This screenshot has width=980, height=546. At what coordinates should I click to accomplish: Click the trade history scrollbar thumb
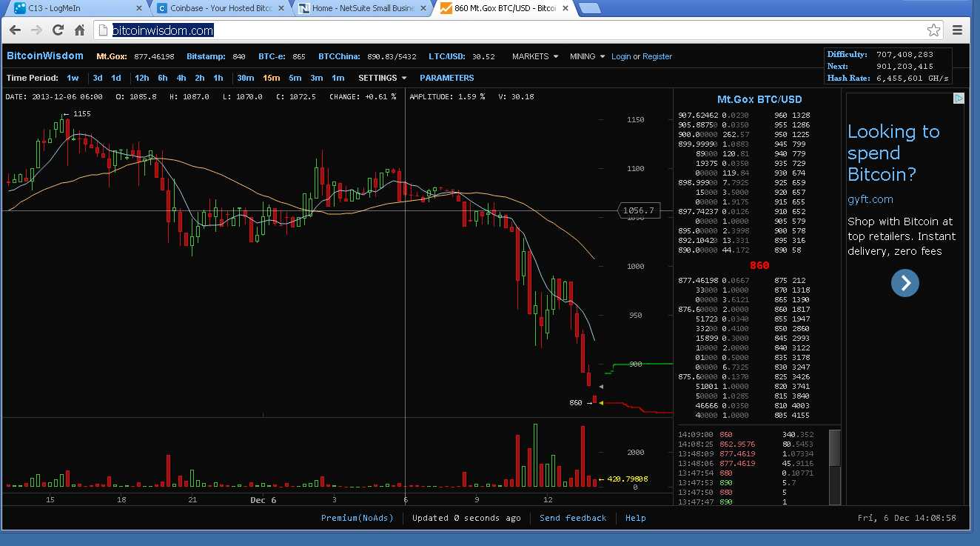tap(835, 447)
